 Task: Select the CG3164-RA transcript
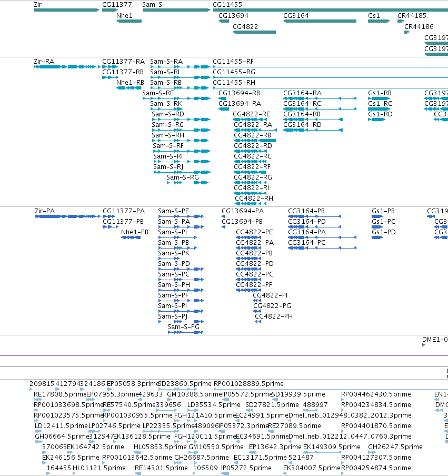[320, 98]
